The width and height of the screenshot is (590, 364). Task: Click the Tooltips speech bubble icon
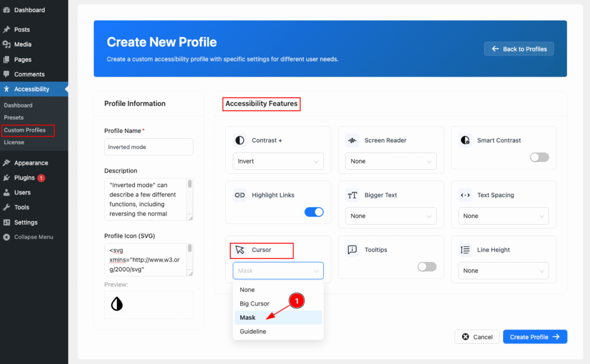pos(352,250)
